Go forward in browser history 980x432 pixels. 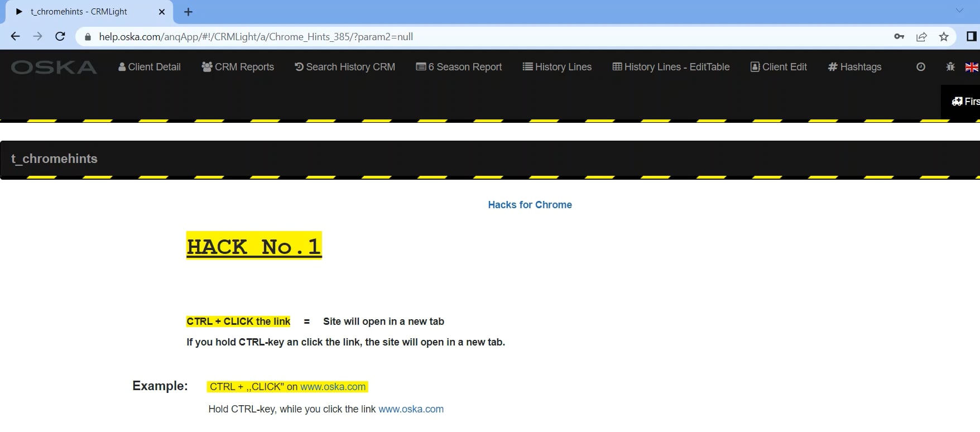point(37,36)
